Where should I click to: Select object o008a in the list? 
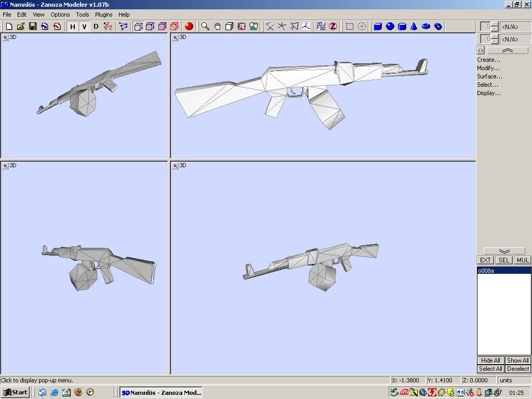pyautogui.click(x=486, y=271)
